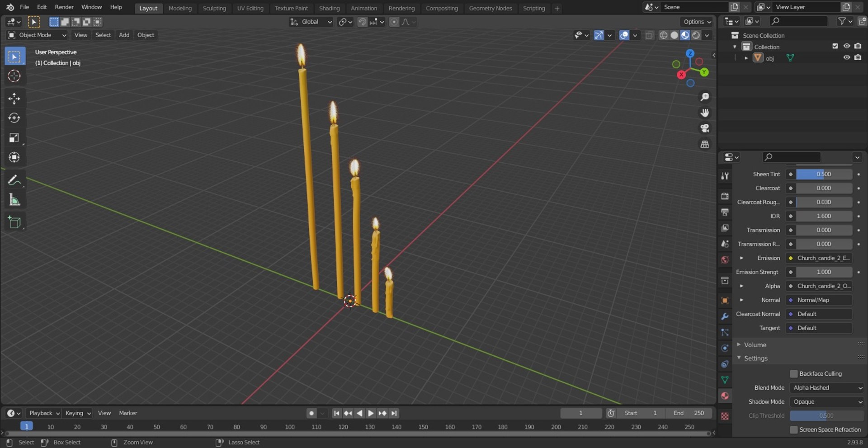
Task: Switch perspective/orthographic grid icon
Action: tap(705, 144)
